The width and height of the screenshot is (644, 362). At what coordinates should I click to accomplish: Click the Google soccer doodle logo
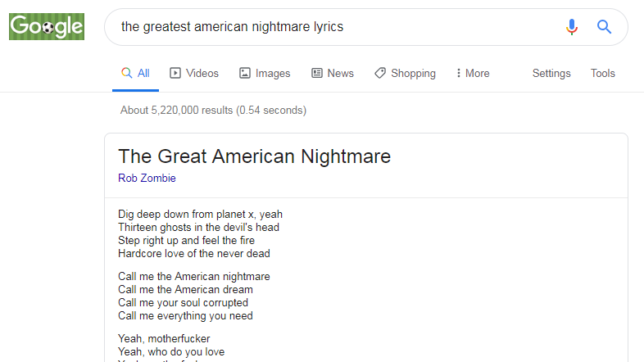click(47, 27)
